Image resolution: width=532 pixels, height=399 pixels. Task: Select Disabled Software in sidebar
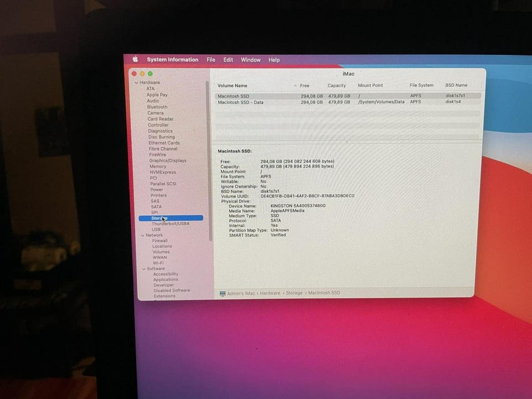click(x=172, y=290)
